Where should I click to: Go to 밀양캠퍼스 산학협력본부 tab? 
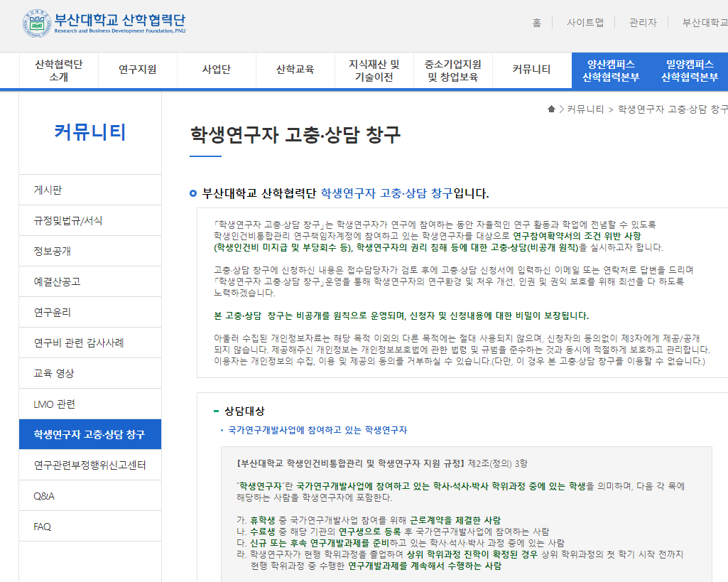(689, 70)
